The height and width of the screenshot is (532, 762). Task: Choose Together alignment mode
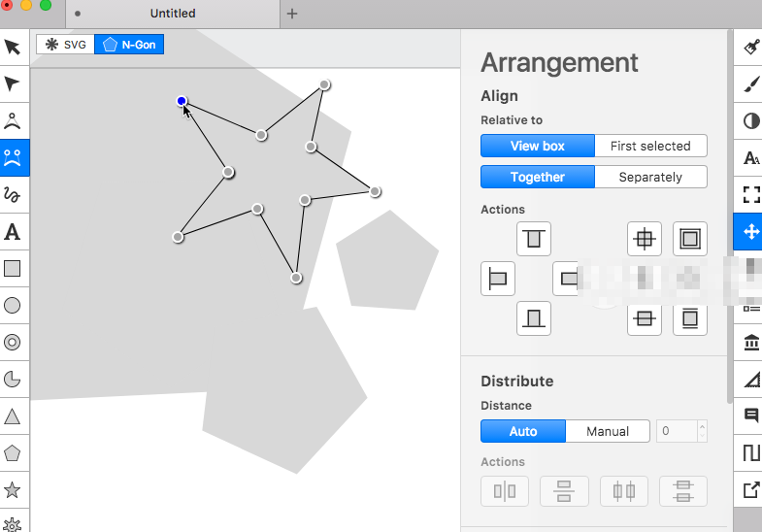pos(538,177)
